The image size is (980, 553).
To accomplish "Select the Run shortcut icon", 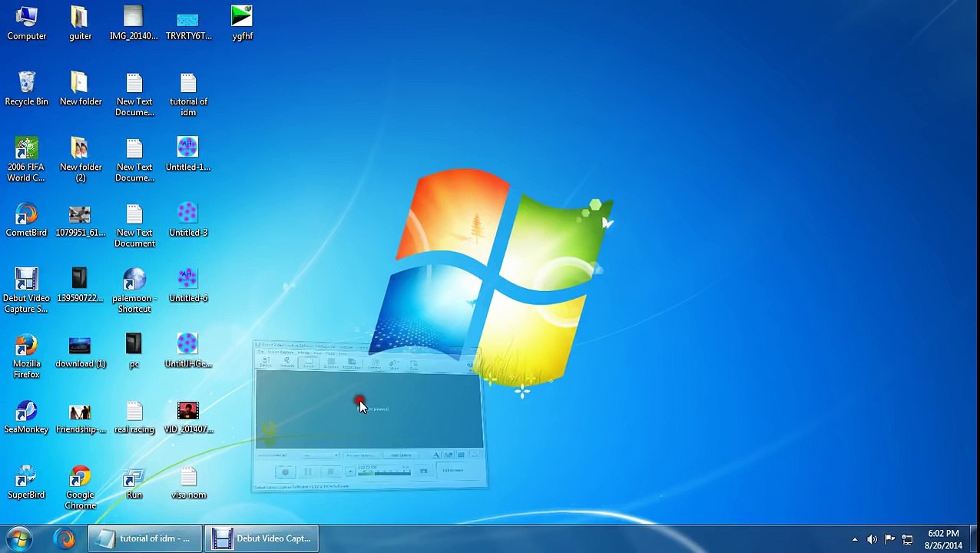I will click(134, 482).
